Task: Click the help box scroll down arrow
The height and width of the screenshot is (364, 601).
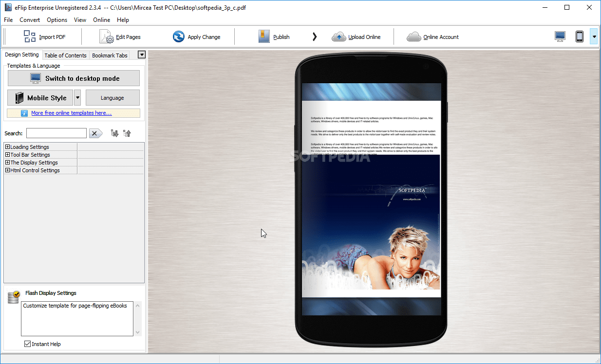Action: (138, 332)
